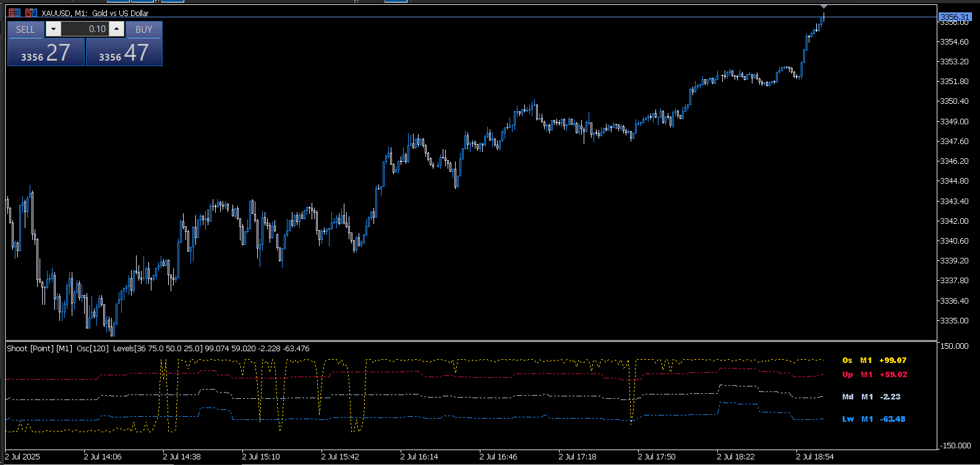Click the "Md M1 -2.23" indicator readout
The width and height of the screenshot is (980, 465).
coord(871,397)
